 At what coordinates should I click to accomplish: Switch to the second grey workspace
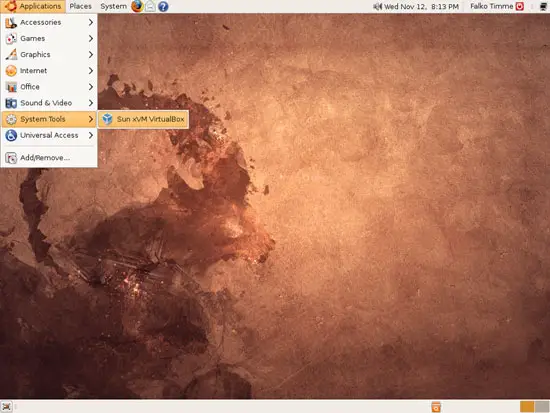pyautogui.click(x=542, y=407)
